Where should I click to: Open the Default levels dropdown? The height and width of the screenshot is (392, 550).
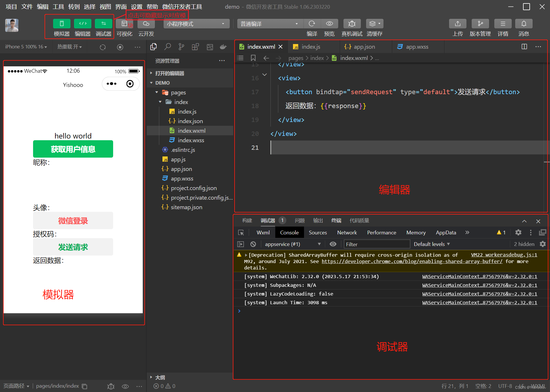[x=432, y=244]
